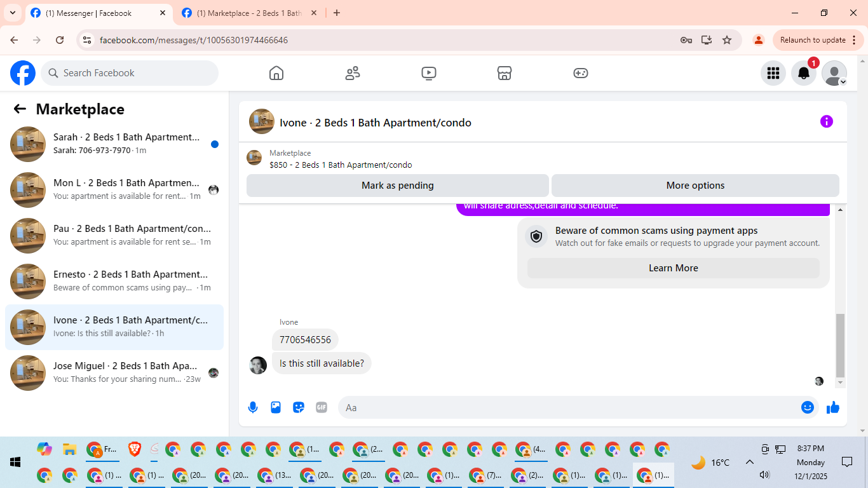Switch to the Marketplace - 2 Beds 1 Bath tab
Image resolution: width=868 pixels, height=488 pixels.
[249, 13]
